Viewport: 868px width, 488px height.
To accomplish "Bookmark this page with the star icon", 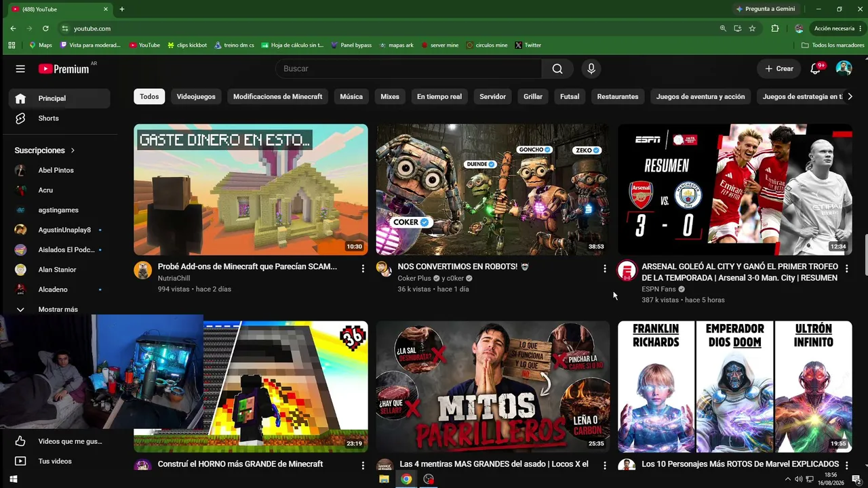I will [x=752, y=28].
